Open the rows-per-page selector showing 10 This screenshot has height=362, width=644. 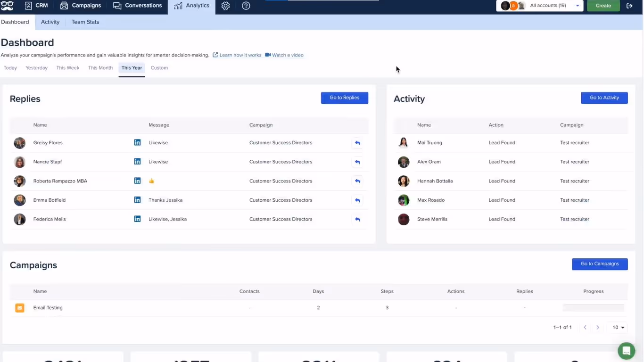tap(617, 327)
